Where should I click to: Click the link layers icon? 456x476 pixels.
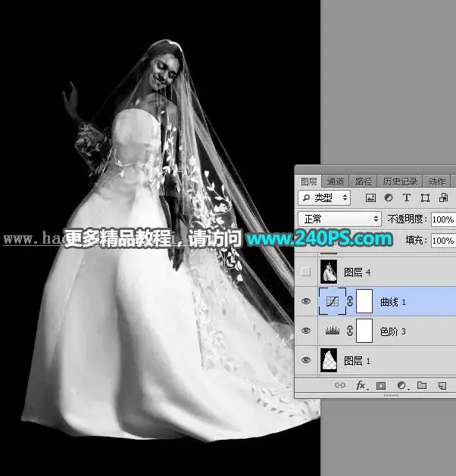click(x=339, y=385)
